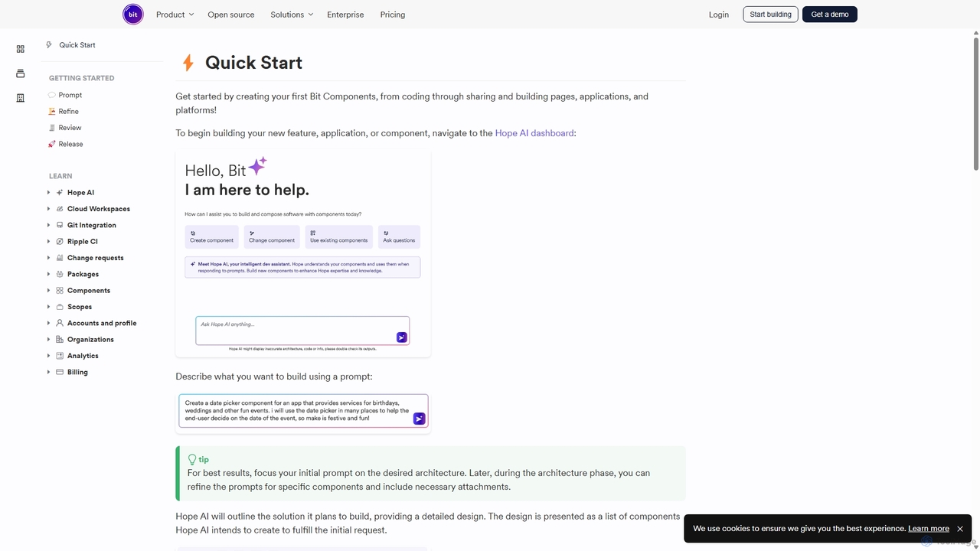Click the building icon in left rail
Image resolution: width=980 pixels, height=551 pixels.
pos(21,98)
